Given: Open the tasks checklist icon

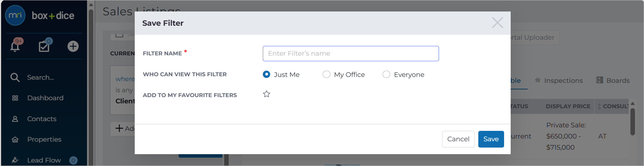Looking at the screenshot, I should coord(44,46).
